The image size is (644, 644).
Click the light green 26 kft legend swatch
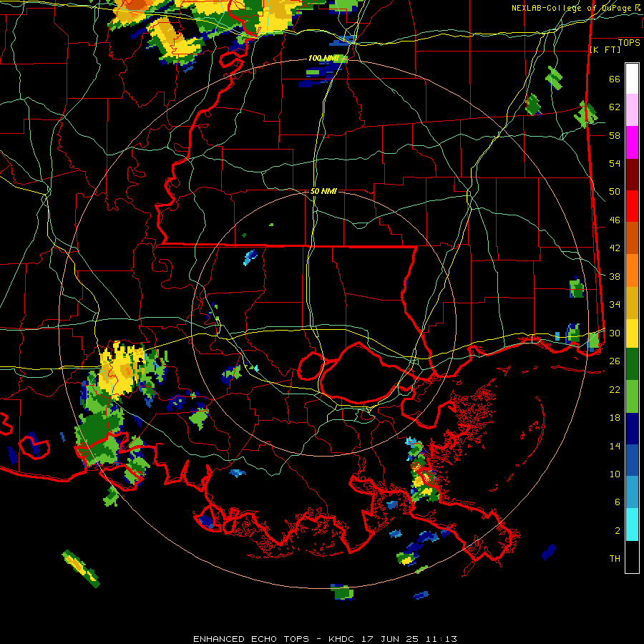(632, 396)
